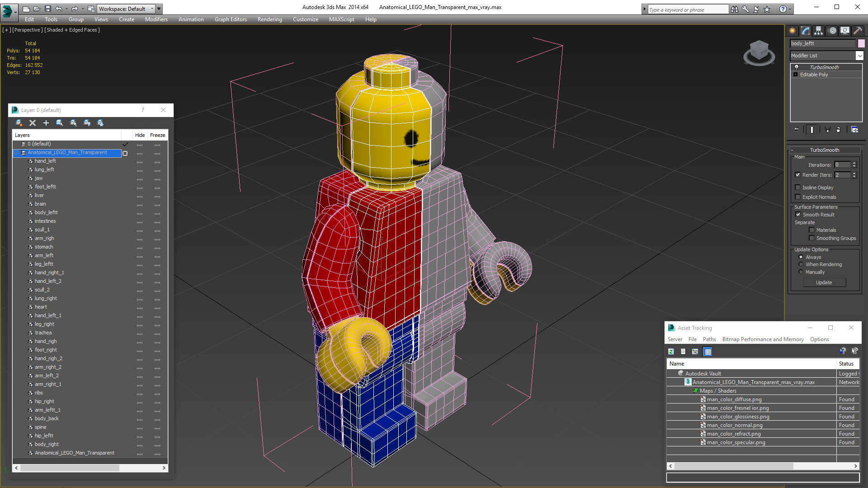
Task: Click the Name column header in Asset Tracking
Action: [x=751, y=364]
